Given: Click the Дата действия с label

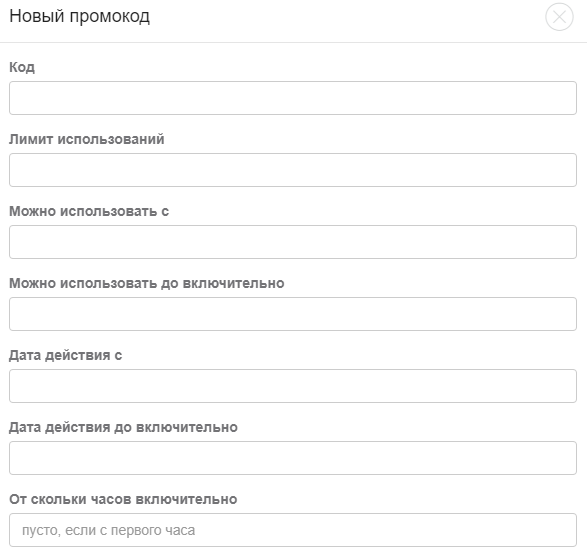Looking at the screenshot, I should point(66,355).
